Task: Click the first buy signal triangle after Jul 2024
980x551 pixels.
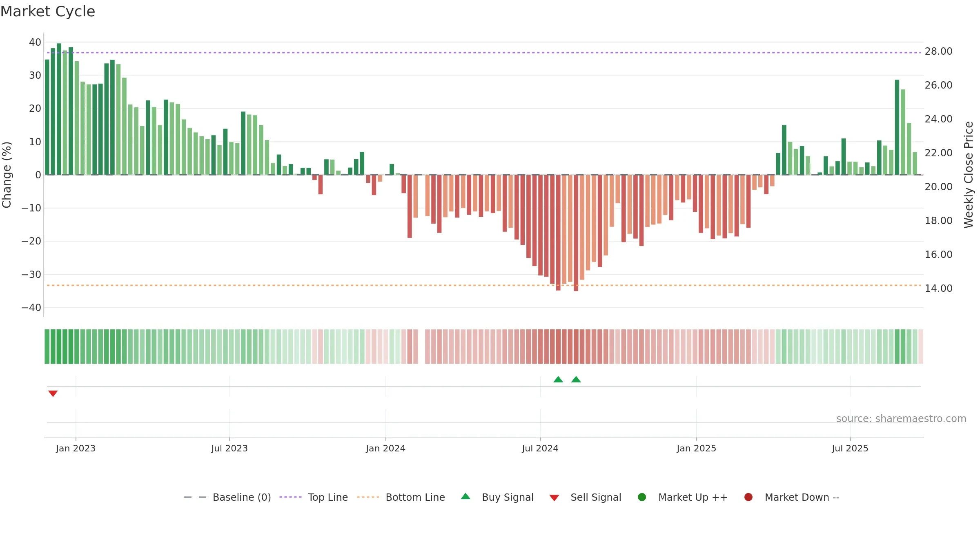Action: tap(558, 379)
